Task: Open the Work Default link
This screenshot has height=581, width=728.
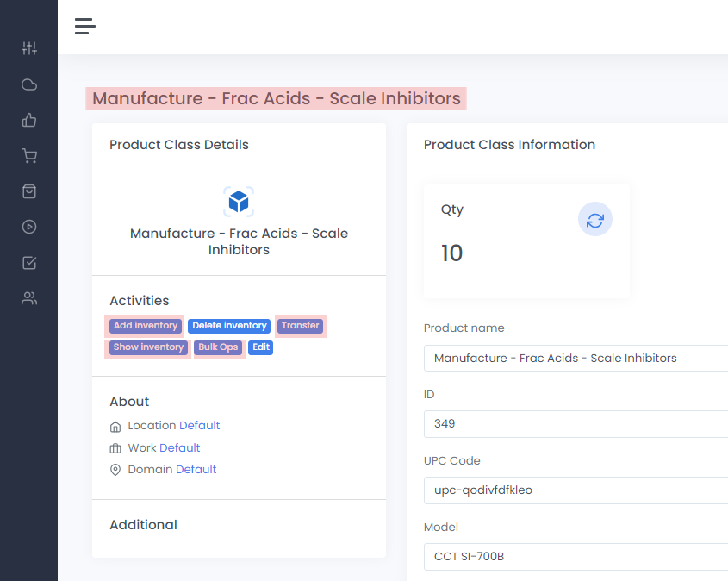Action: click(x=179, y=448)
